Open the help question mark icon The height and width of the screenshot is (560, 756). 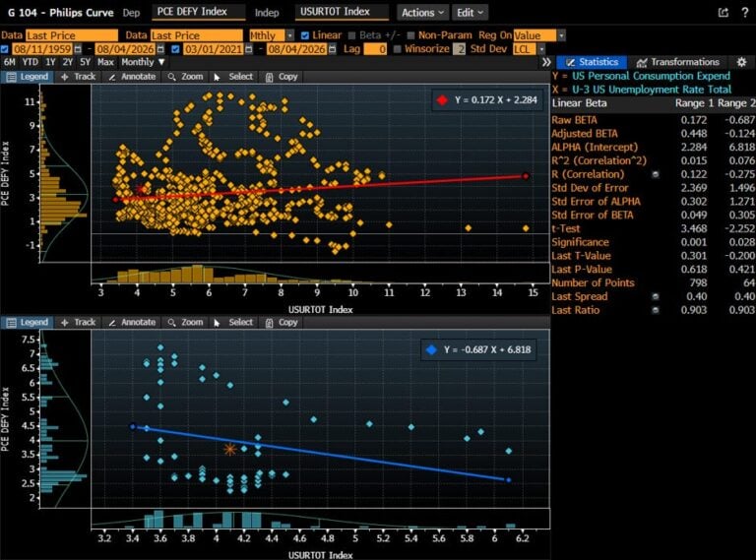745,13
